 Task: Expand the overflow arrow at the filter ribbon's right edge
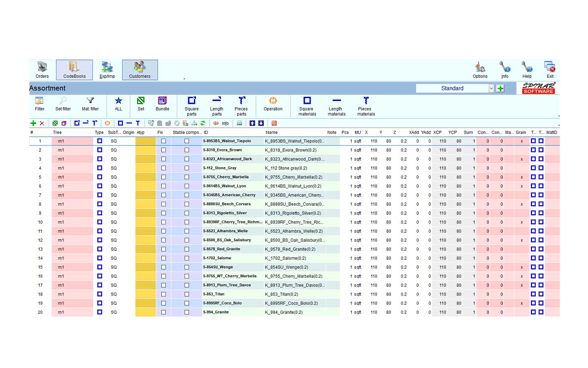559,116
